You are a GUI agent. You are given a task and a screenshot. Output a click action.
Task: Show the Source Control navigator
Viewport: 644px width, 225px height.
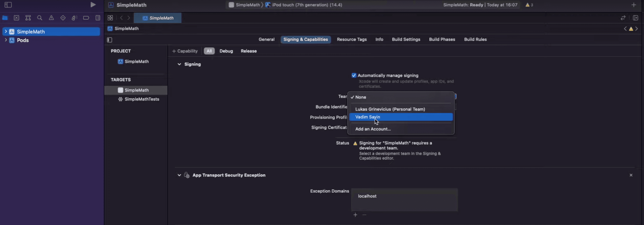click(x=17, y=18)
